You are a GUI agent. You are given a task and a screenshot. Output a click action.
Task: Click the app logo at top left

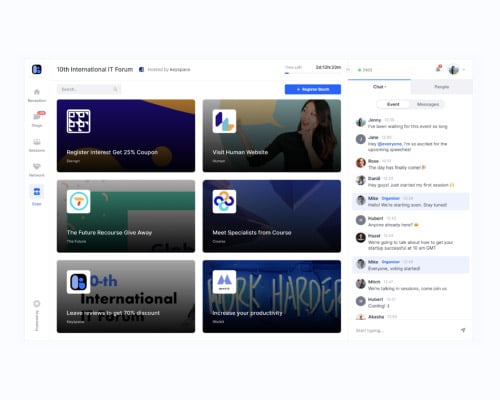[x=37, y=69]
